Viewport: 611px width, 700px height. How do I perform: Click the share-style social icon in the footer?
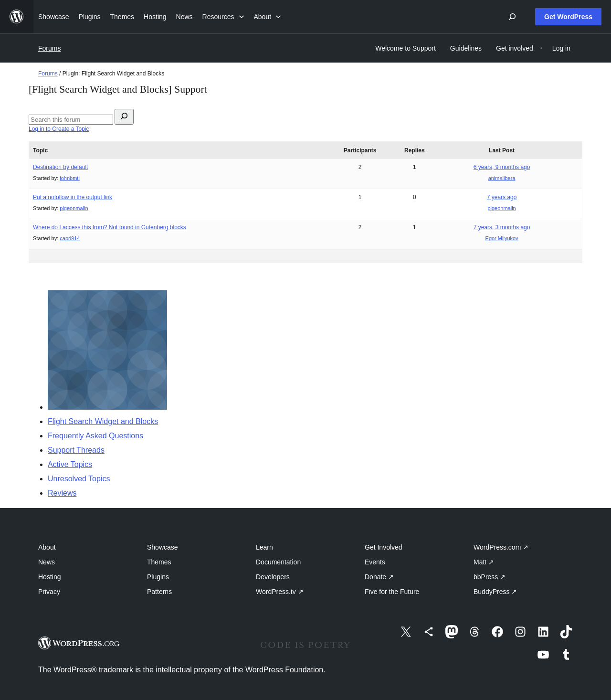[429, 632]
